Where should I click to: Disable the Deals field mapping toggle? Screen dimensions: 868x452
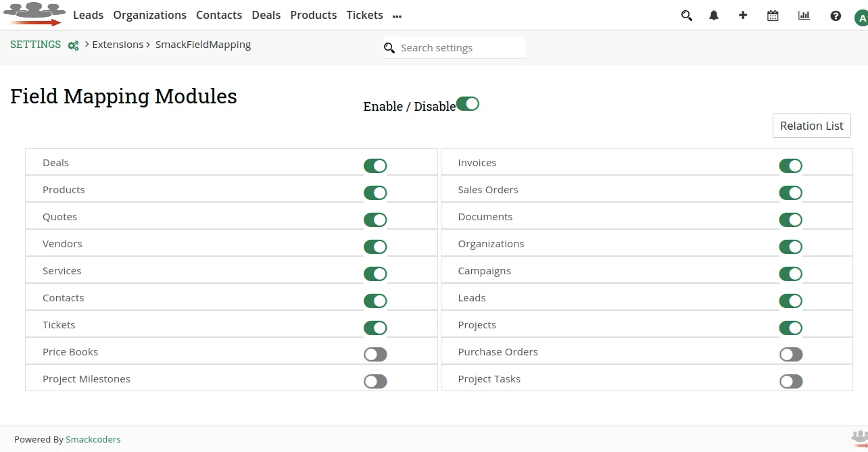[x=375, y=166]
